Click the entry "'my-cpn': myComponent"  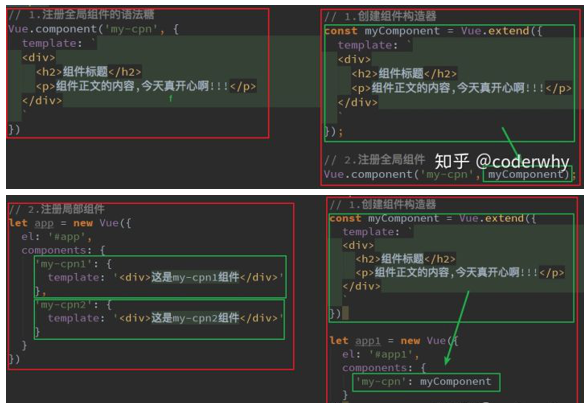tap(423, 382)
